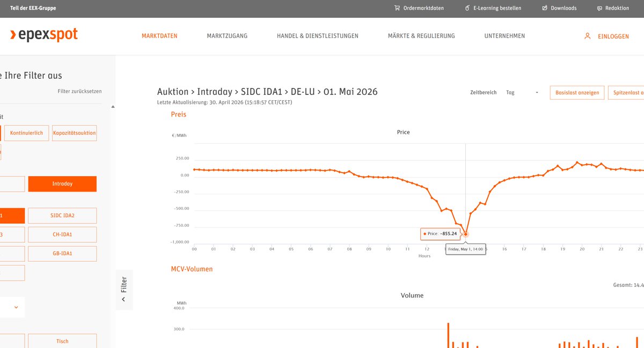The height and width of the screenshot is (348, 644).
Task: Open the MÄRKTE & REGULIERUNG menu
Action: click(421, 36)
